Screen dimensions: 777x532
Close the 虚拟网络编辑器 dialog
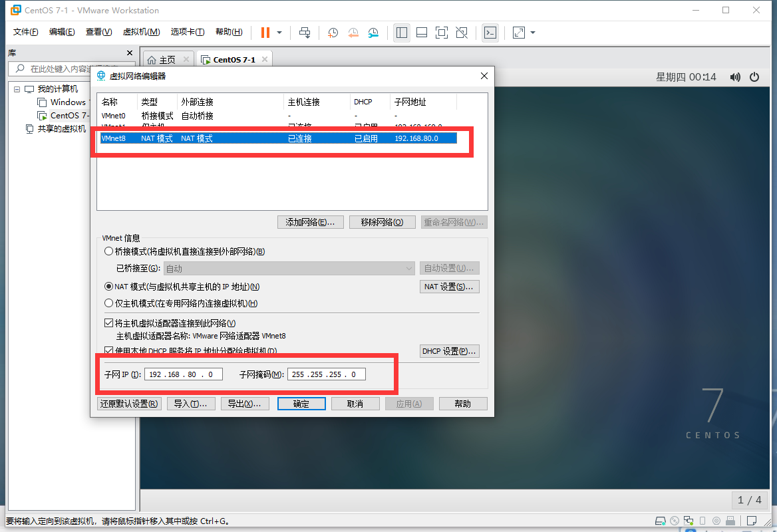484,76
